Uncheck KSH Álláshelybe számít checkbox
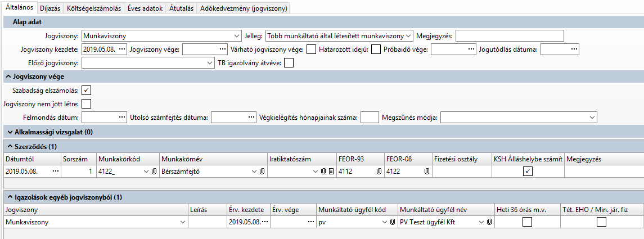Image resolution: width=644 pixels, height=239 pixels. pos(528,172)
